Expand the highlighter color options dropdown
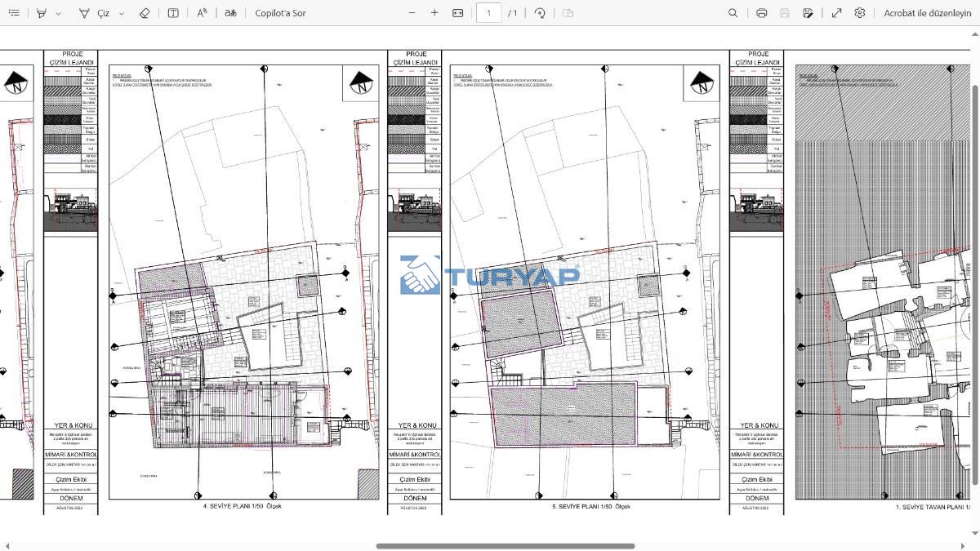This screenshot has width=980, height=551. point(57,13)
